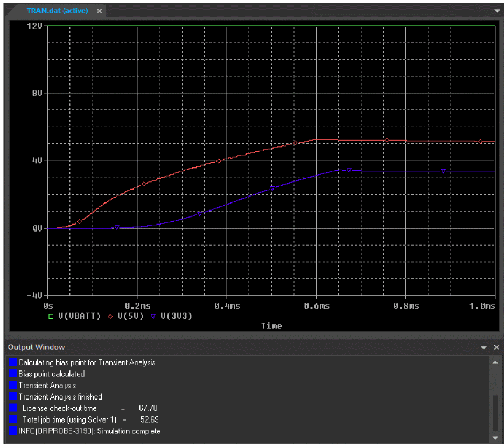Viewport: 504px width, 448px height.
Task: Click the 0.8ms x-axis label
Action: pos(406,306)
